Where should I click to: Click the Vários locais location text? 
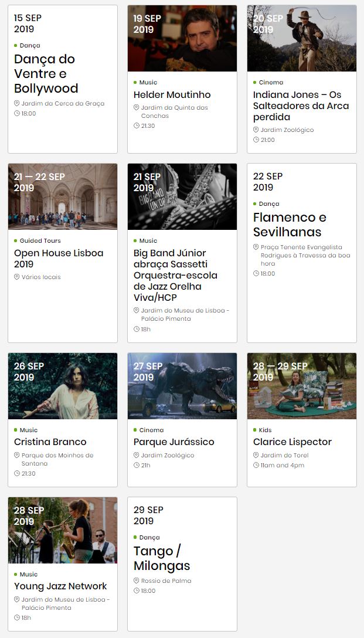41,277
